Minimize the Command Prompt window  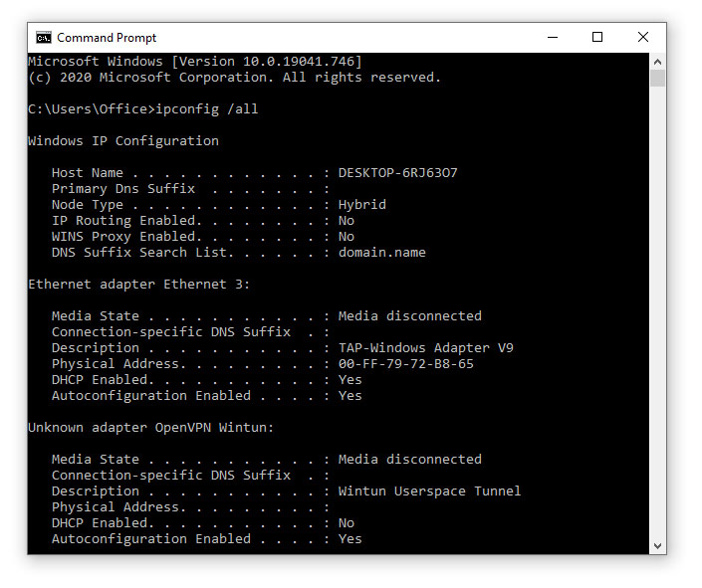pyautogui.click(x=553, y=38)
